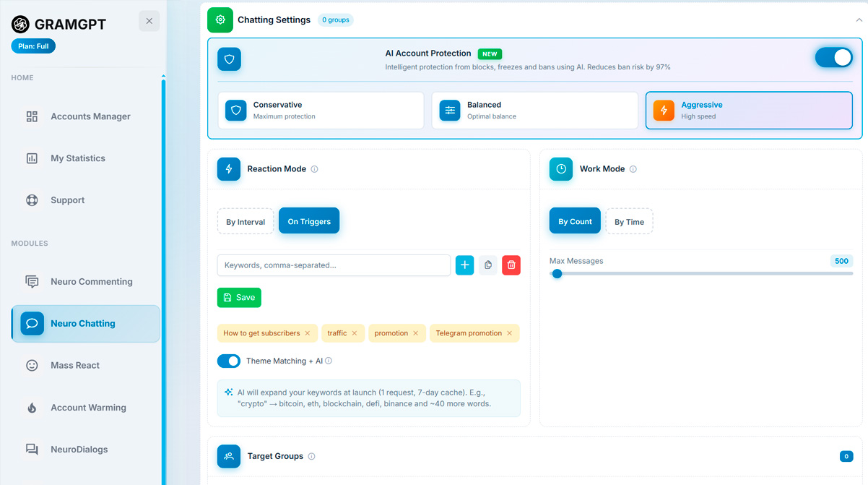Copy keywords using copy icon
This screenshot has width=868, height=485.
tap(488, 265)
